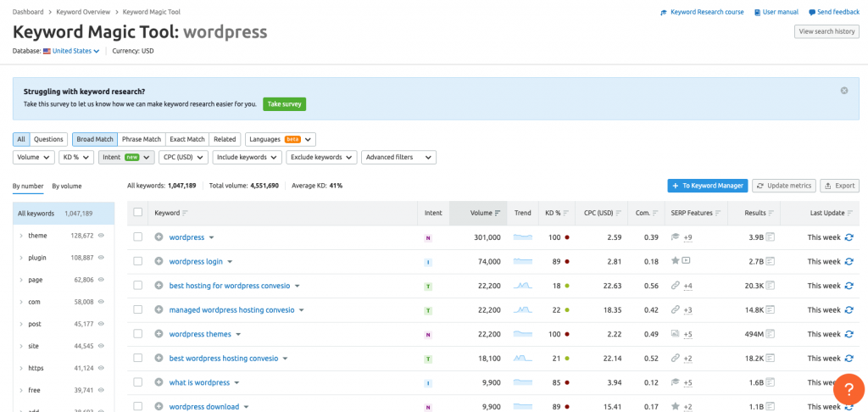
Task: Refresh metrics for managed wordpress hosting convesio row
Action: [x=849, y=310]
